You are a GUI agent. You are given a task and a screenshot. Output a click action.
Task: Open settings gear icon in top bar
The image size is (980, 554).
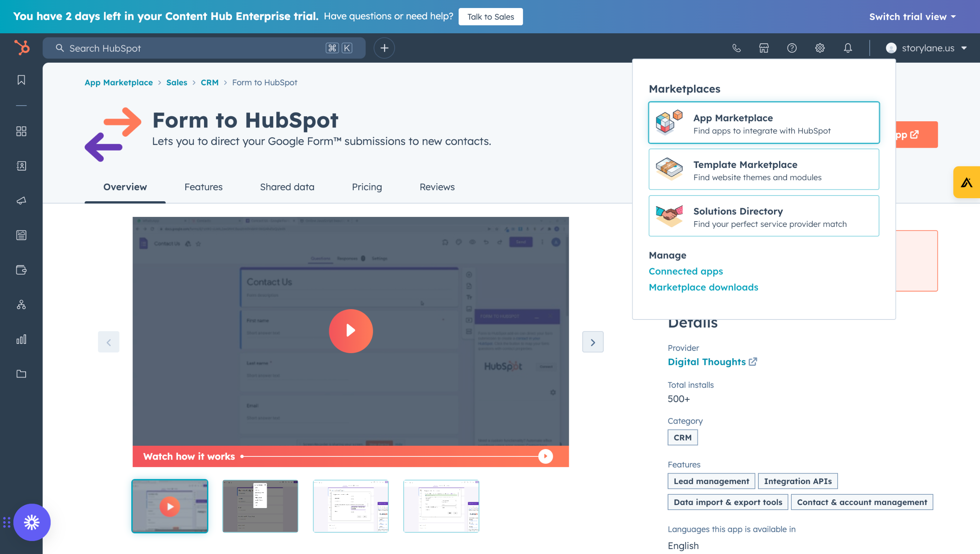pos(820,48)
